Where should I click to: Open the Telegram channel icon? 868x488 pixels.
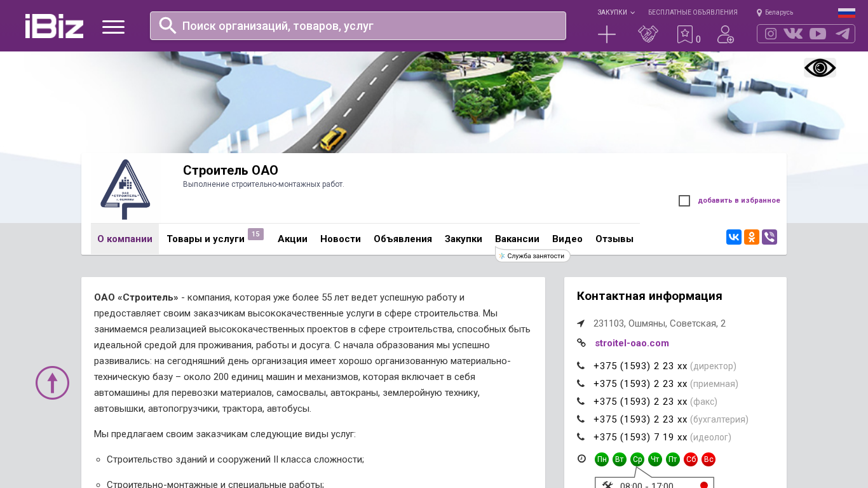(843, 34)
